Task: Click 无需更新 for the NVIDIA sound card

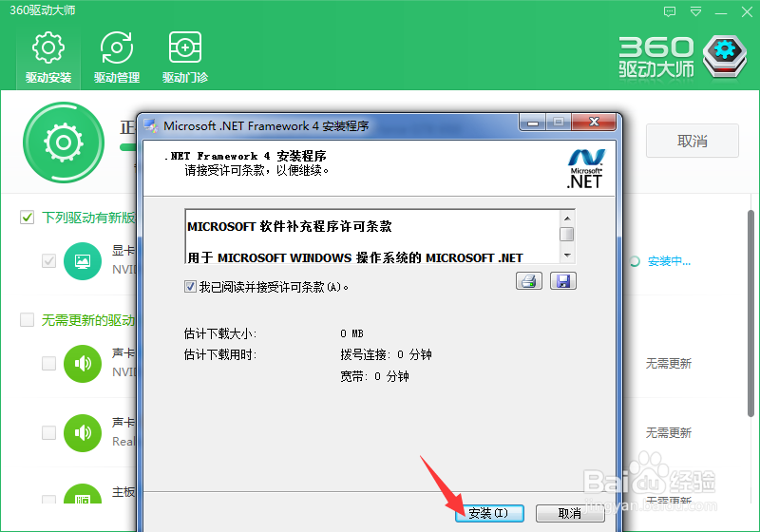Action: [669, 364]
